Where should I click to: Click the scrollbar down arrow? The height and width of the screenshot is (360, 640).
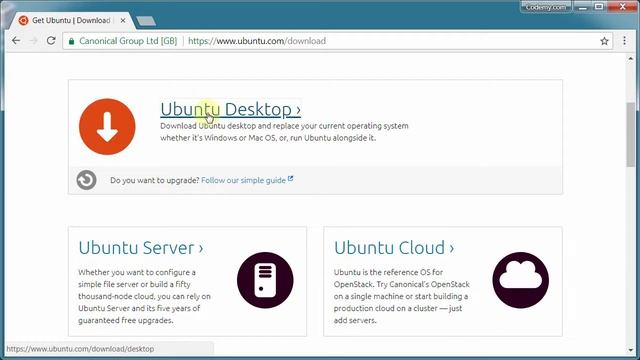tap(631, 350)
